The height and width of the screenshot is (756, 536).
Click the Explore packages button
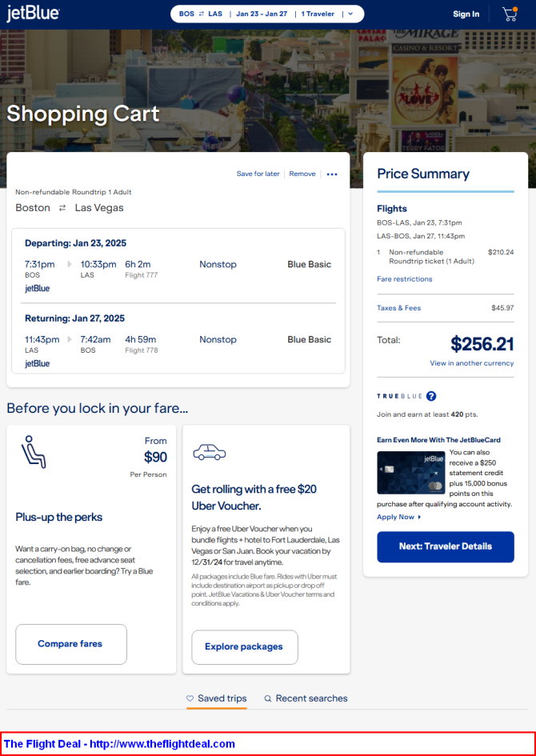[x=244, y=646]
